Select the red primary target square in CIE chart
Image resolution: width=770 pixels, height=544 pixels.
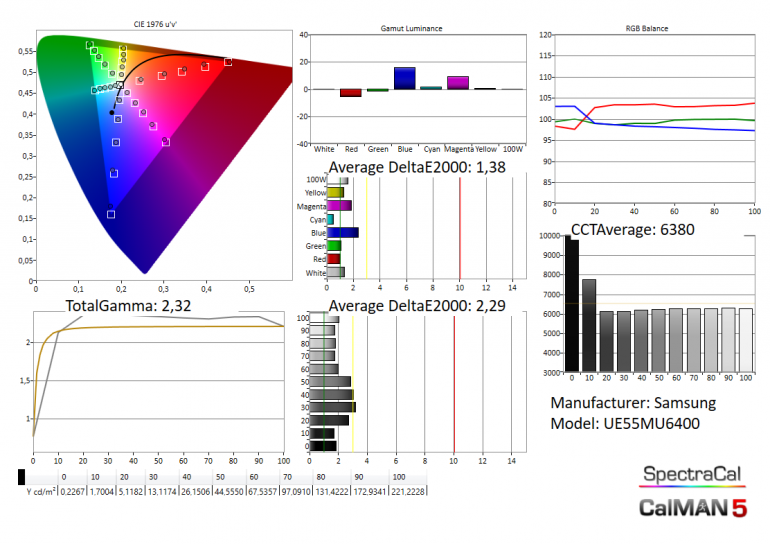(228, 62)
